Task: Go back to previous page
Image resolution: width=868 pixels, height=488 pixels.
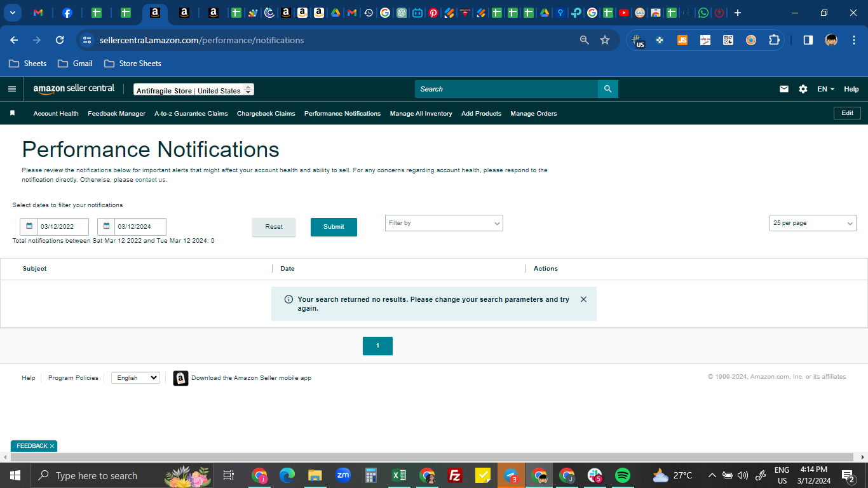Action: coord(14,40)
